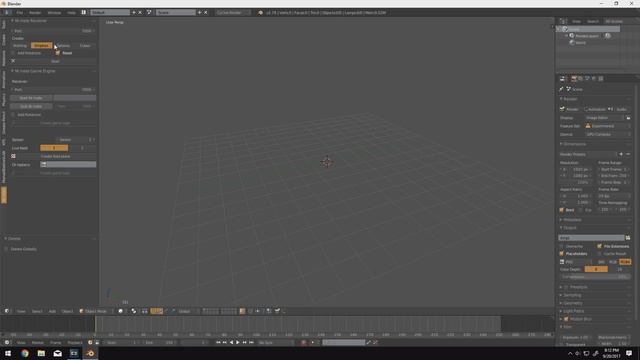The height and width of the screenshot is (360, 640).
Task: Open the screen layout browse icon
Action: pyautogui.click(x=84, y=13)
